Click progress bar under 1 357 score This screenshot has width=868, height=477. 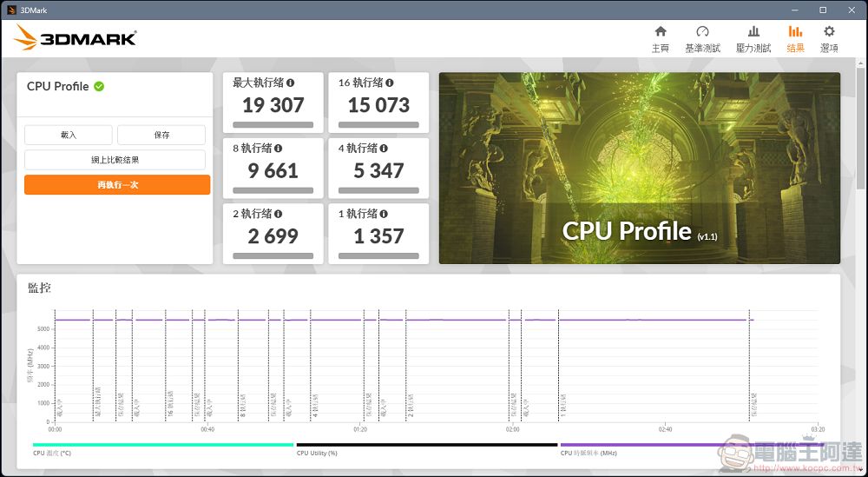[378, 256]
